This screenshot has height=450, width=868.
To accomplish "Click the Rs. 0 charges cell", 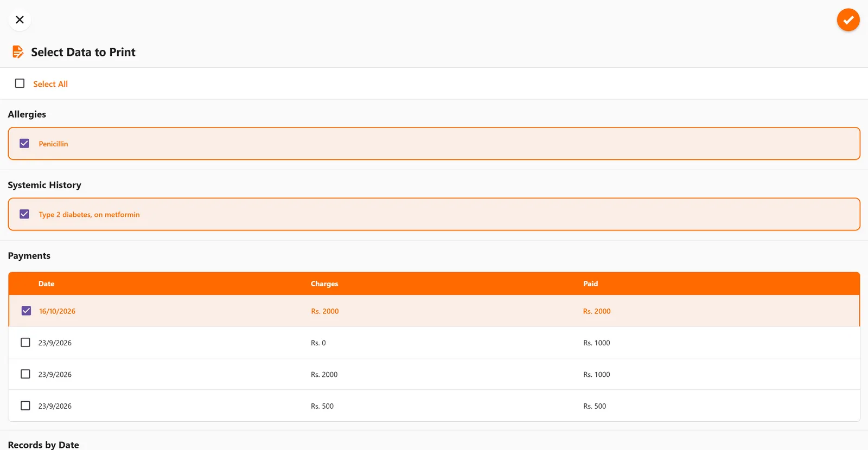I will click(x=318, y=343).
